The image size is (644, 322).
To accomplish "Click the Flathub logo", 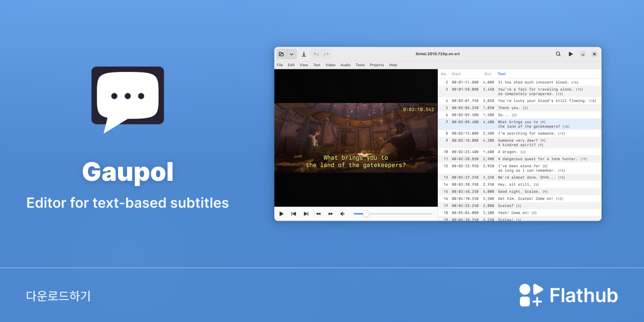I will point(568,295).
